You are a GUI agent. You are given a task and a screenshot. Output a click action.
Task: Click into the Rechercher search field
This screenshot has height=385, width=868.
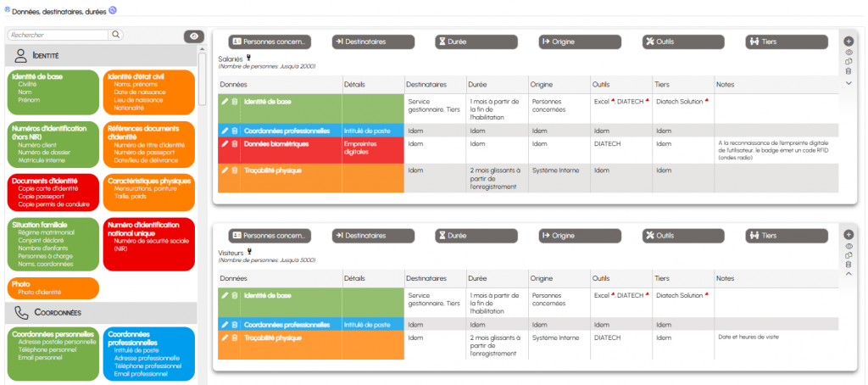point(58,36)
